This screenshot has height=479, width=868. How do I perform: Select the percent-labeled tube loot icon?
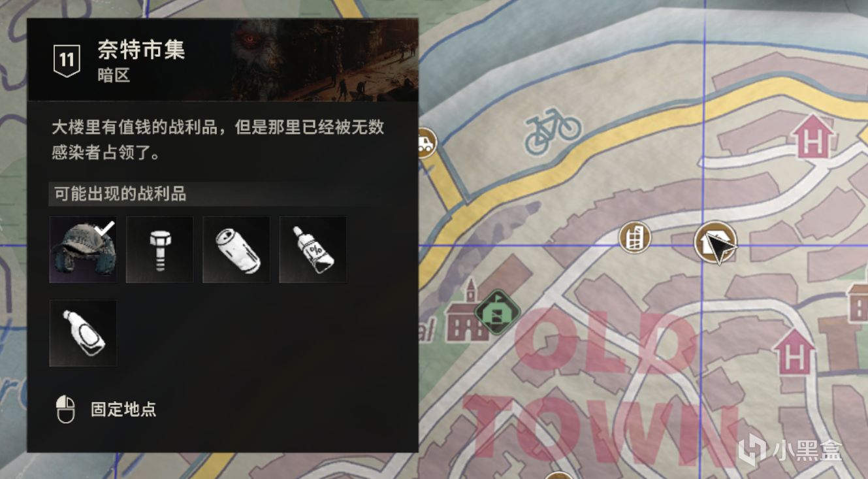click(313, 250)
